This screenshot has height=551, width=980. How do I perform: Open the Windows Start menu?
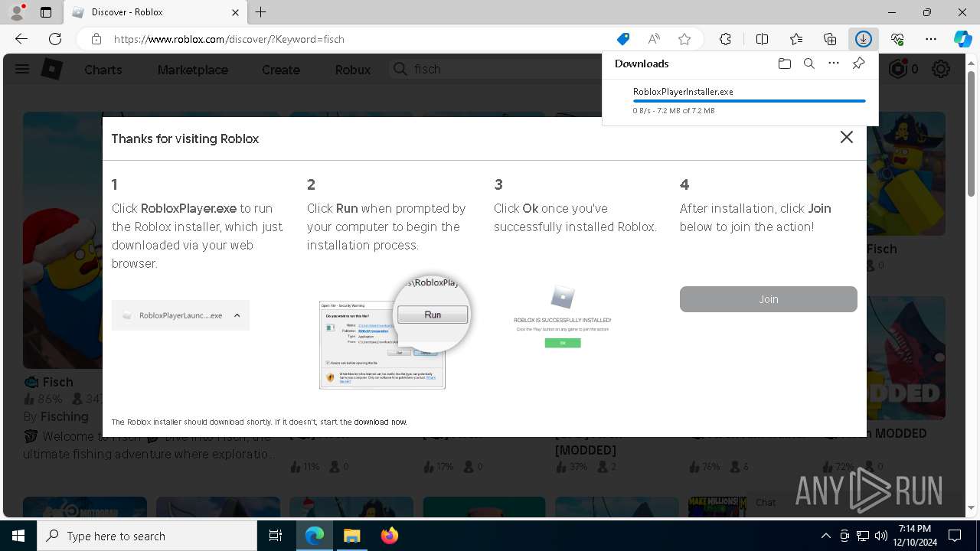pyautogui.click(x=18, y=536)
